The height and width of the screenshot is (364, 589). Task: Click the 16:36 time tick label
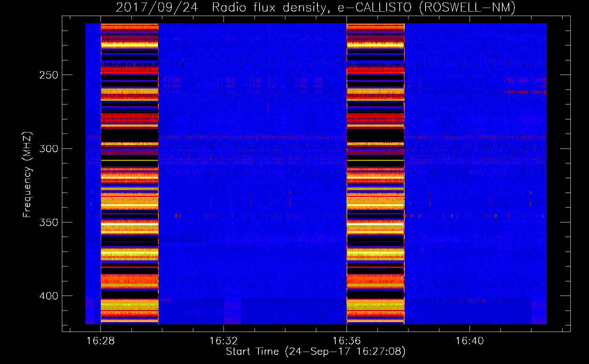pos(347,341)
